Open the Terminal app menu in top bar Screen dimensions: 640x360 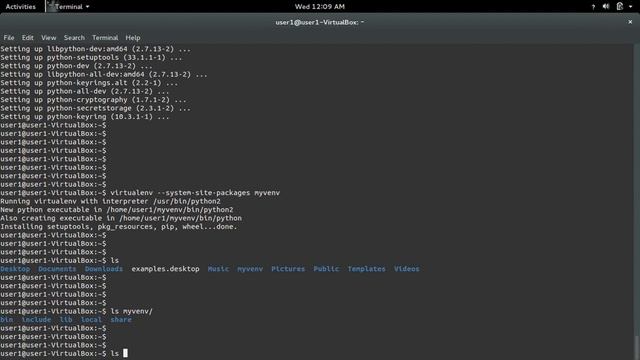72,7
